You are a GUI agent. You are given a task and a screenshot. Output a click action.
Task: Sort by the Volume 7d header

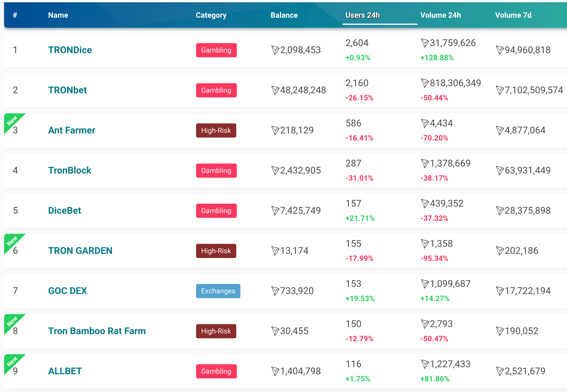(513, 15)
